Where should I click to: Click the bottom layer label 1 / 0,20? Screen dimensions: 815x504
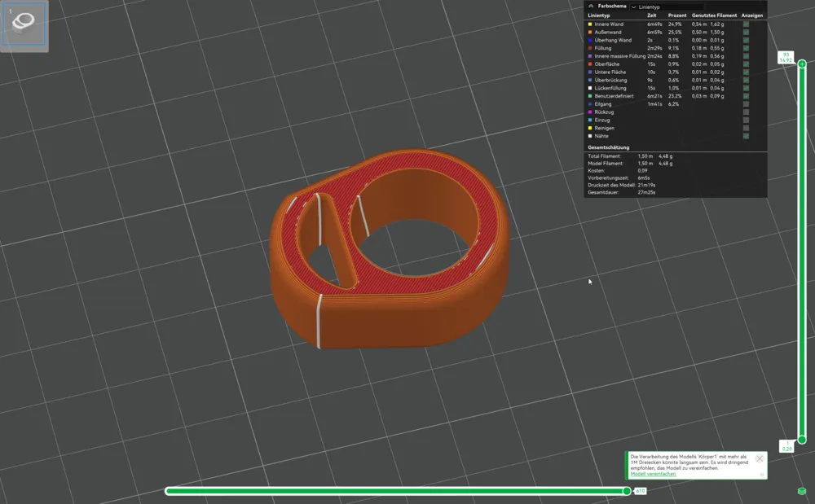787,446
